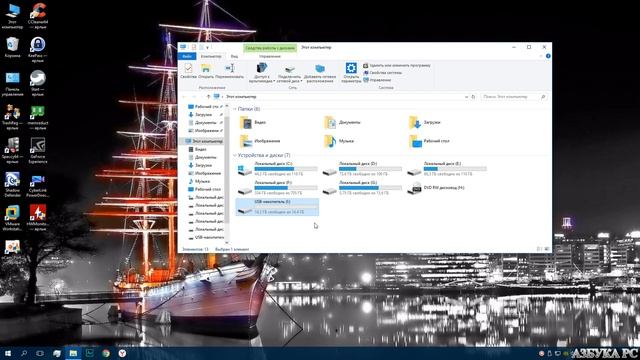Open Этот компьютер desktop icon
This screenshot has height=360, width=640.
pyautogui.click(x=12, y=16)
